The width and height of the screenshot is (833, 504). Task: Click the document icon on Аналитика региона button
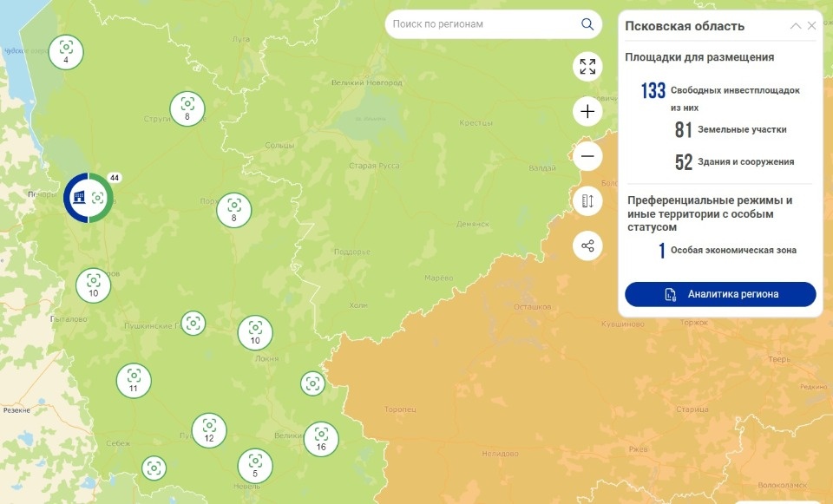coord(668,294)
